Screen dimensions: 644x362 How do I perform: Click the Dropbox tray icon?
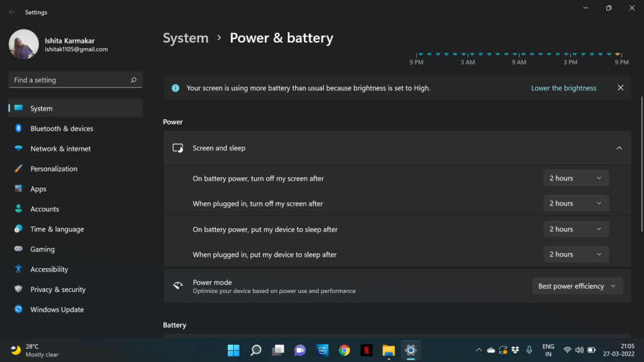[515, 350]
